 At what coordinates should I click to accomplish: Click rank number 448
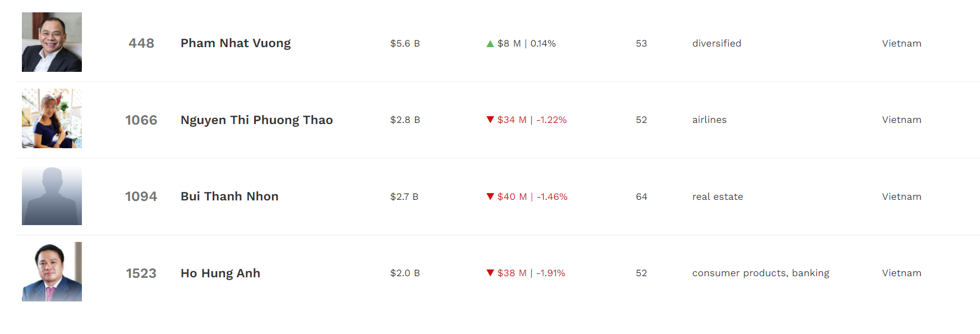tap(141, 43)
